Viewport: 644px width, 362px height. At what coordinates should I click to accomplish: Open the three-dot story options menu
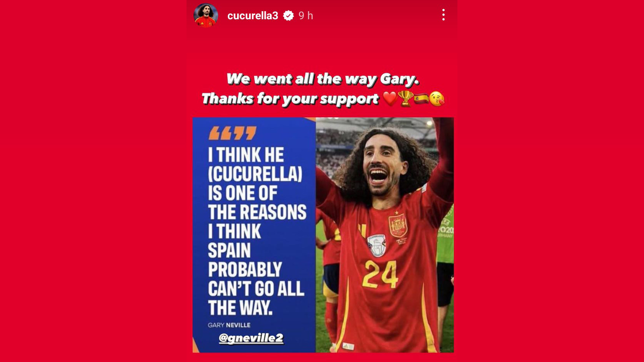pyautogui.click(x=443, y=15)
